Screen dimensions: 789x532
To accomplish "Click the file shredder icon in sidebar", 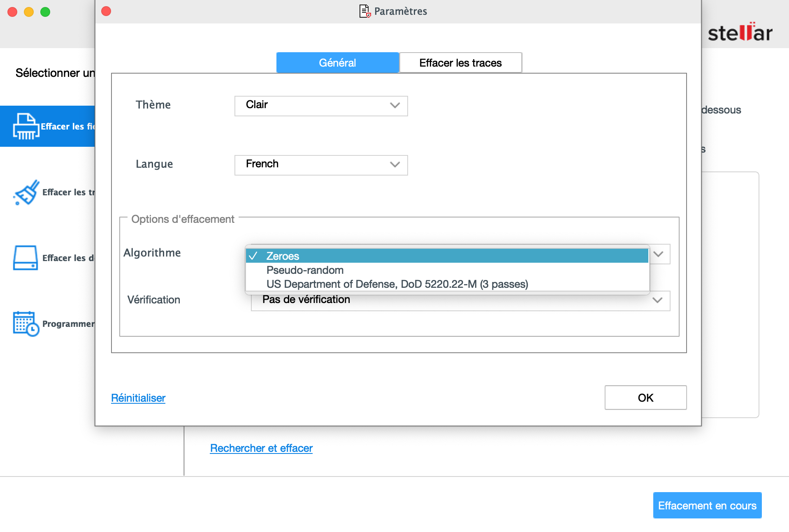I will pos(26,126).
